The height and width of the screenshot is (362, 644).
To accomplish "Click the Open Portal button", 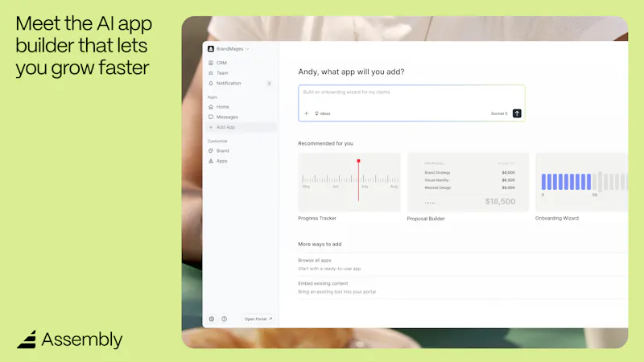I will 258,319.
